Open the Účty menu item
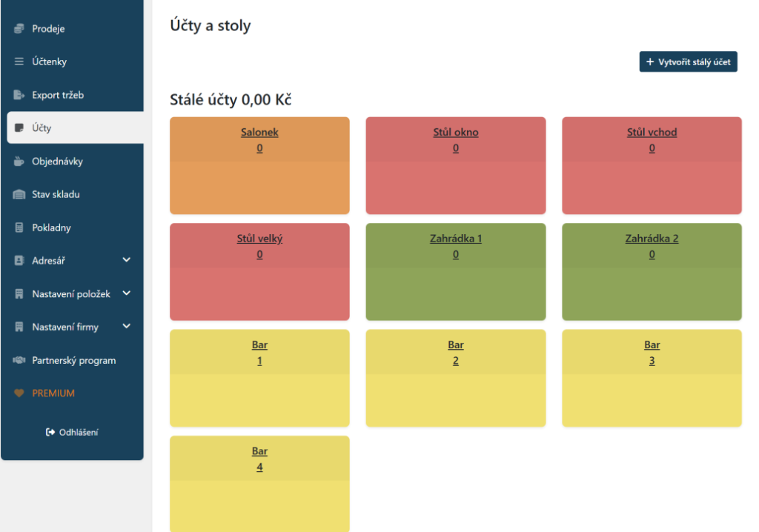759x532 pixels. pyautogui.click(x=42, y=128)
